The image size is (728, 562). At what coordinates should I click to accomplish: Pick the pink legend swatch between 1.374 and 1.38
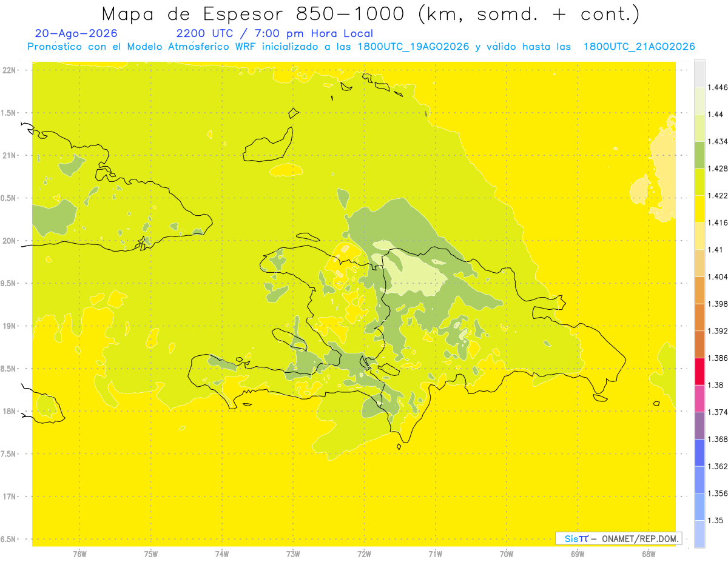(x=699, y=399)
